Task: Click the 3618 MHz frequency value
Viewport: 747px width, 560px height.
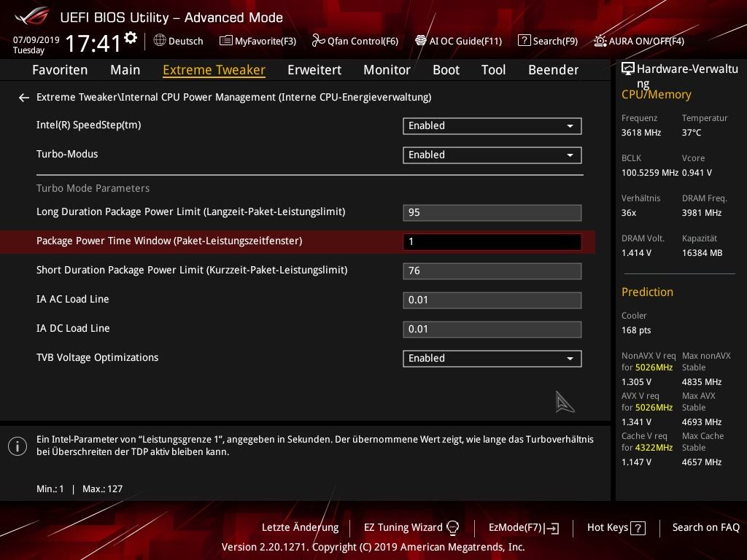Action: point(641,133)
